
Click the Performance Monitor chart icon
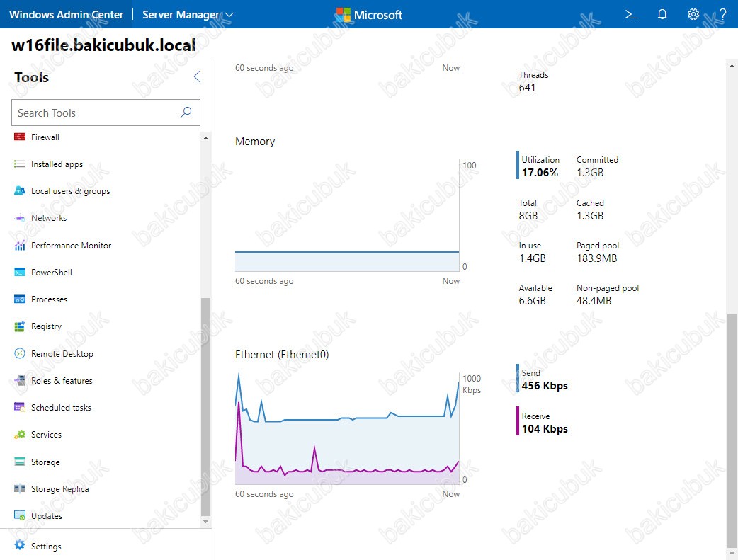coord(20,245)
